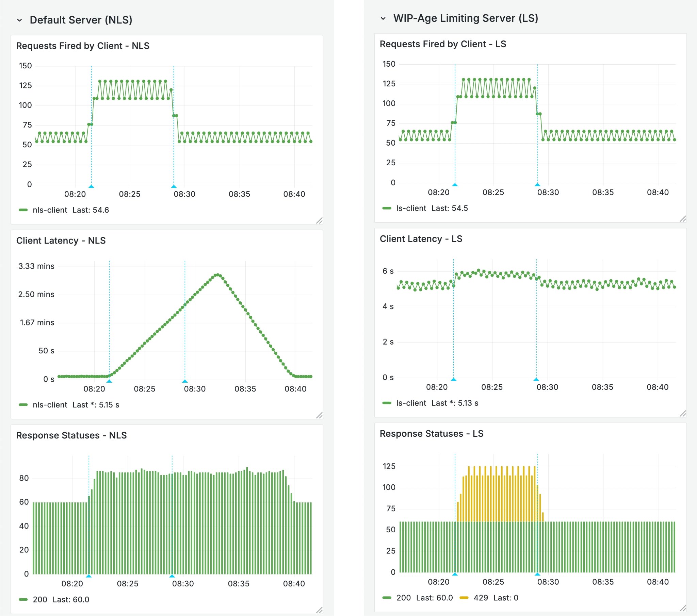Collapse the Default Server (NLS) row
The image size is (697, 616).
pyautogui.click(x=19, y=20)
